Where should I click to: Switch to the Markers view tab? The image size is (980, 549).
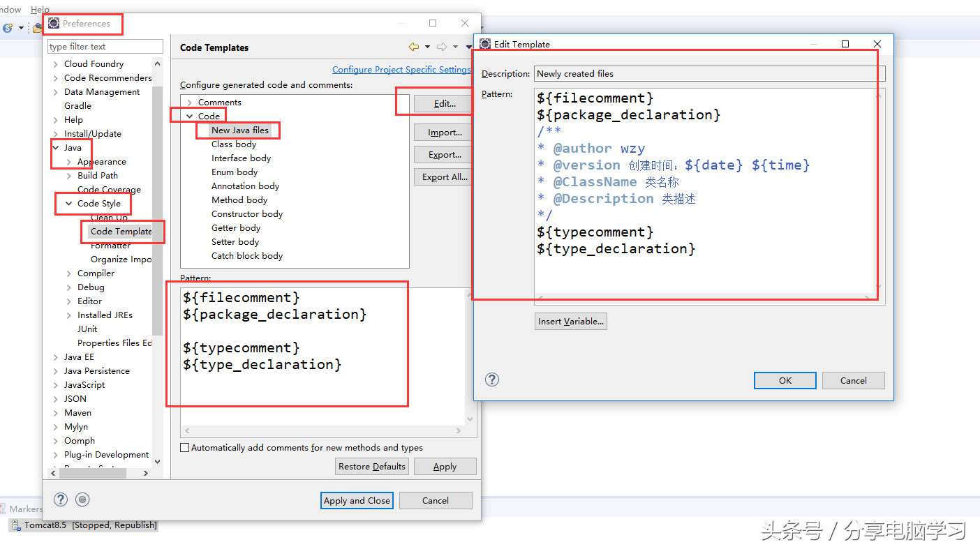[21, 509]
